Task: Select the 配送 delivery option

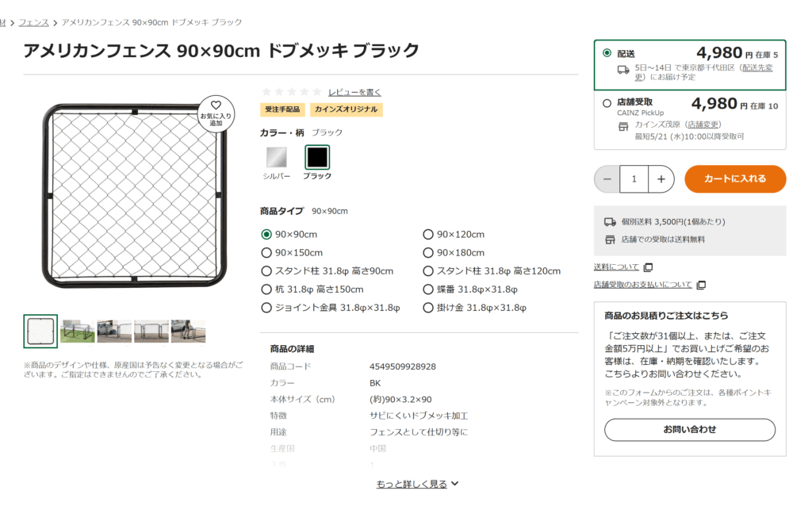Action: 607,53
